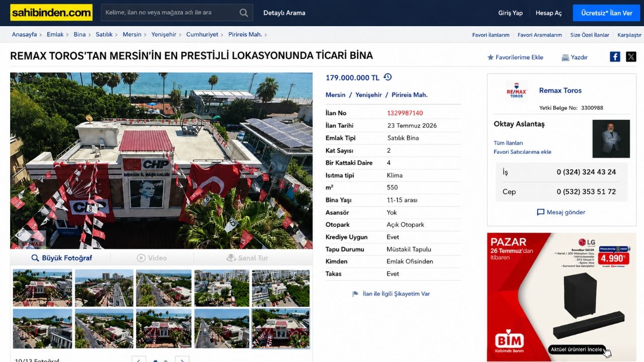644x362 pixels.
Task: Click Yenişehir location link below the price
Action: pos(368,95)
